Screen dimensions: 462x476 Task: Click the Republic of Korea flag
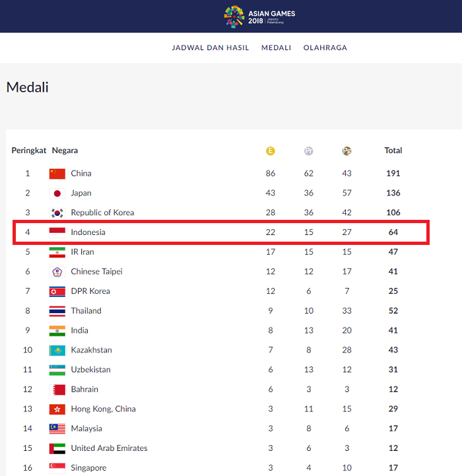[57, 213]
